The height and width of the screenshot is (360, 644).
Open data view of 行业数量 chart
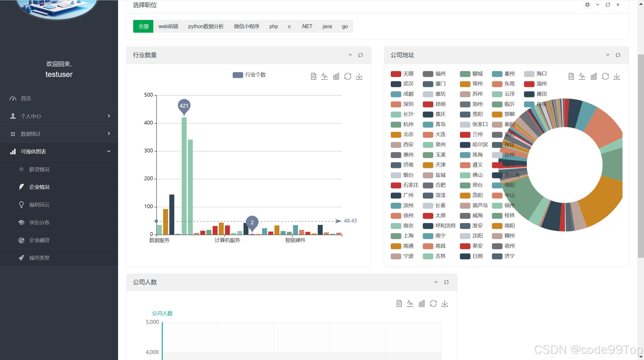click(314, 76)
